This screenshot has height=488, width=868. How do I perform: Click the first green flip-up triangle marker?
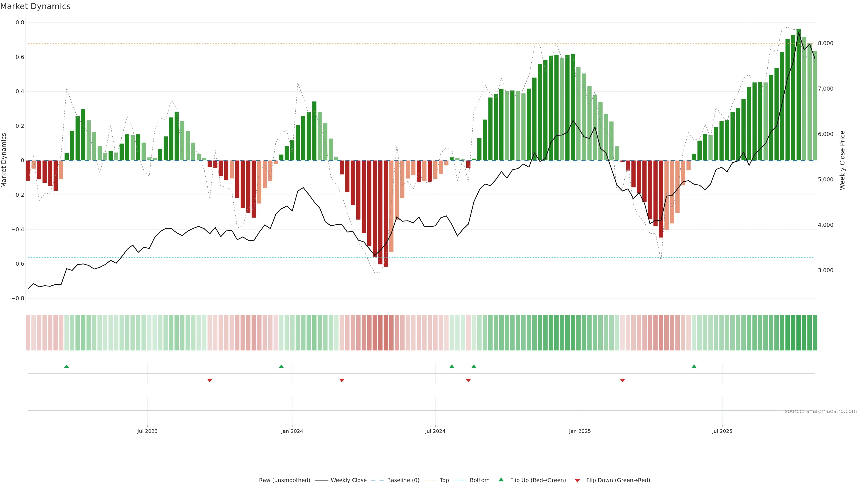[x=66, y=366]
